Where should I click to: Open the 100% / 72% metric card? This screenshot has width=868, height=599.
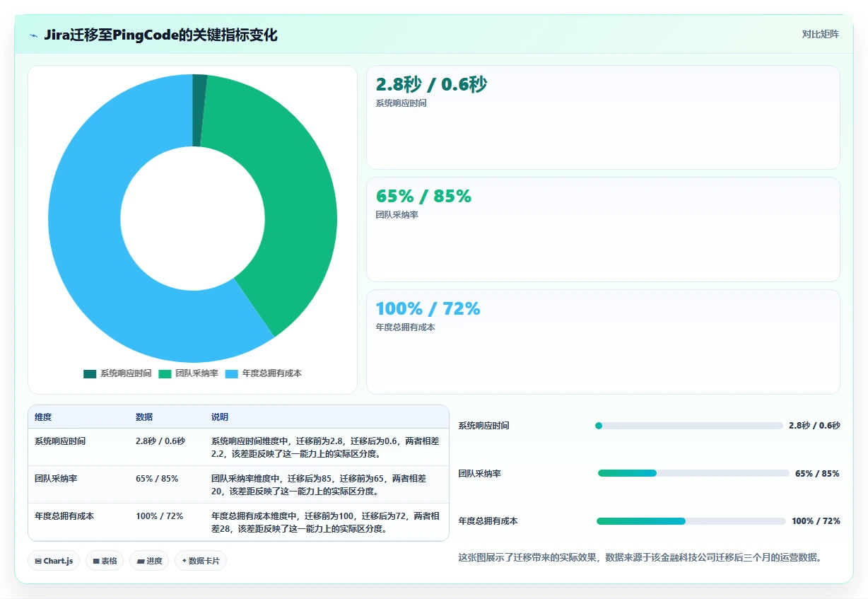[603, 342]
